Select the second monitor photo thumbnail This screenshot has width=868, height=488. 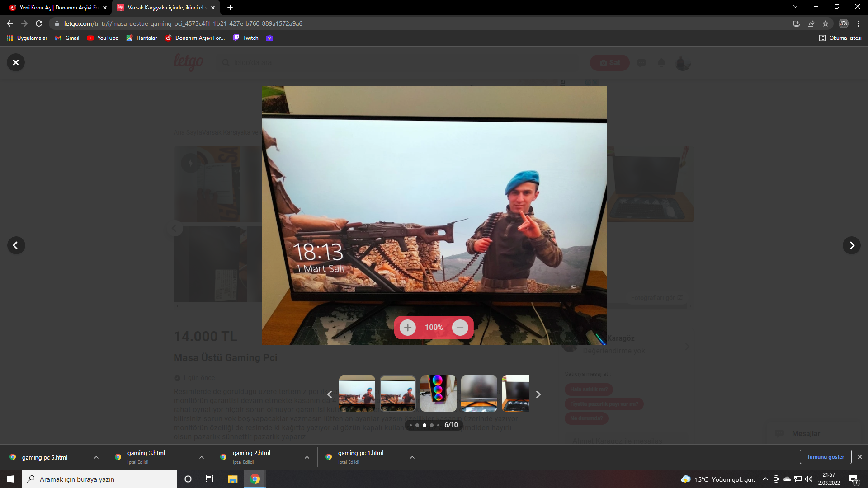point(398,394)
